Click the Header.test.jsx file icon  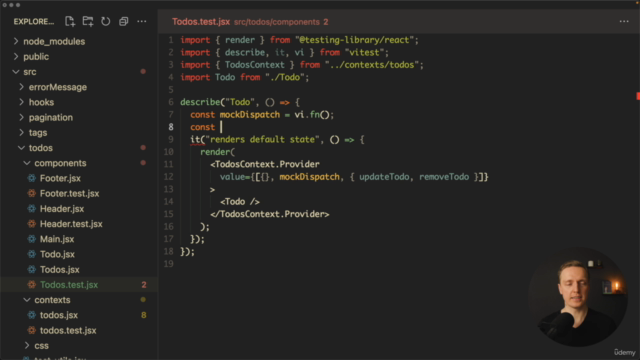pyautogui.click(x=31, y=224)
